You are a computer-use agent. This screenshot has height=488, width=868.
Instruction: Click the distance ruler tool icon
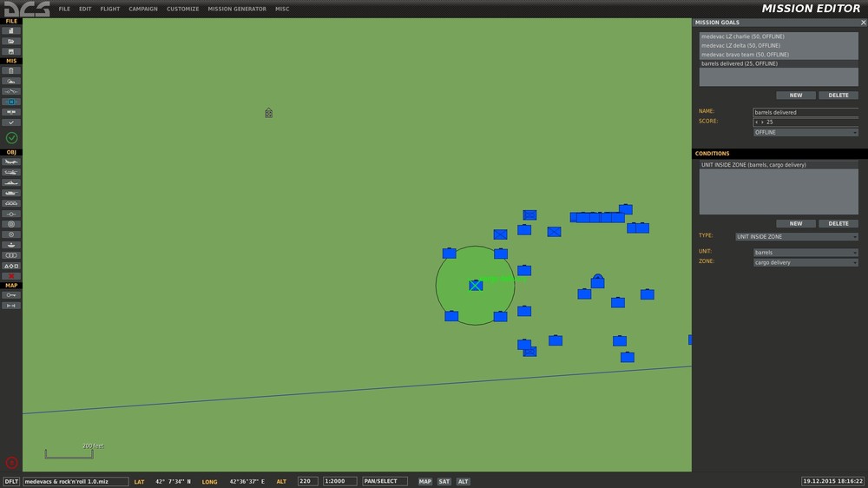coord(11,306)
